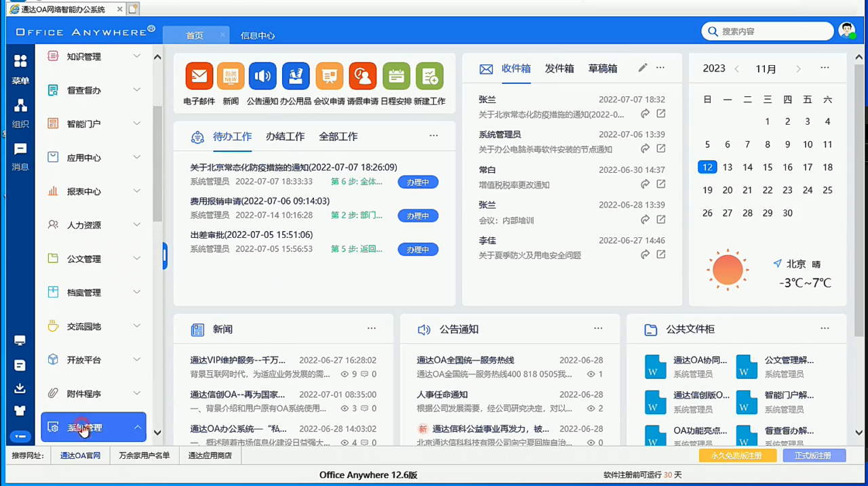Click the user avatar at top right

pyautogui.click(x=846, y=31)
